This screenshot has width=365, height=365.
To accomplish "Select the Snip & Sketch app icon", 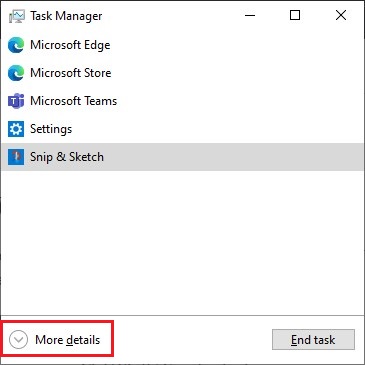I will [x=16, y=157].
